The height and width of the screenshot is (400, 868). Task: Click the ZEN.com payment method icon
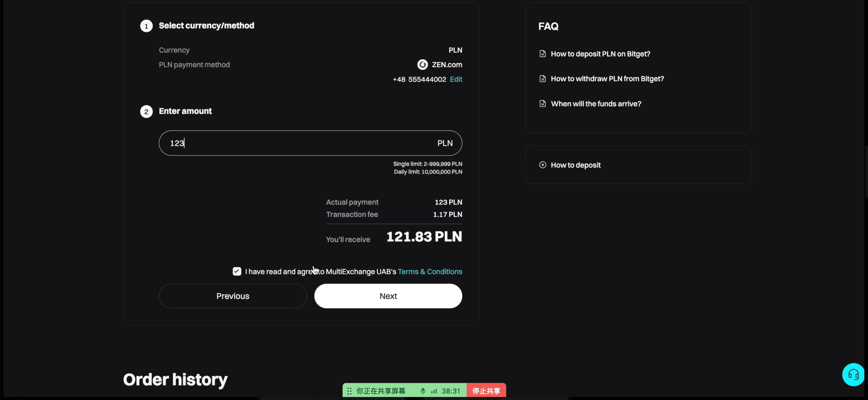tap(422, 65)
